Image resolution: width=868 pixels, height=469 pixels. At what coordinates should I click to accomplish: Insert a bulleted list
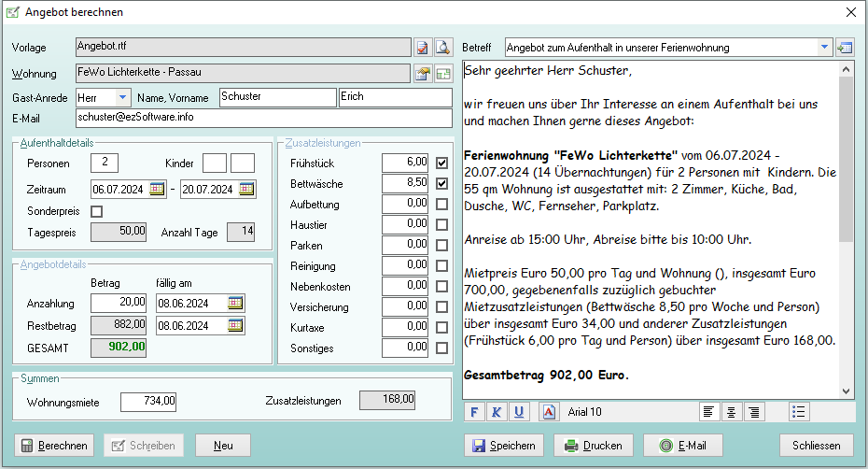pyautogui.click(x=798, y=412)
